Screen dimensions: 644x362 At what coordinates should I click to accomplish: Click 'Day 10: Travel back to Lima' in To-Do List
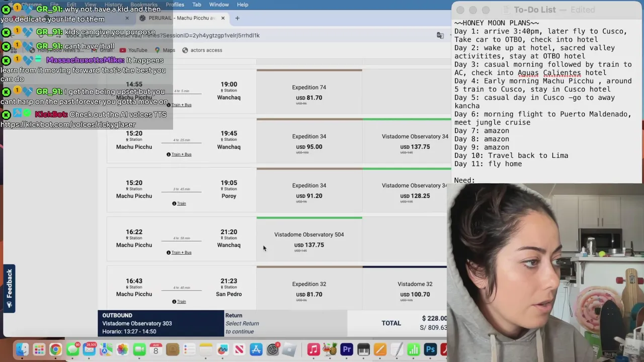pos(511,155)
